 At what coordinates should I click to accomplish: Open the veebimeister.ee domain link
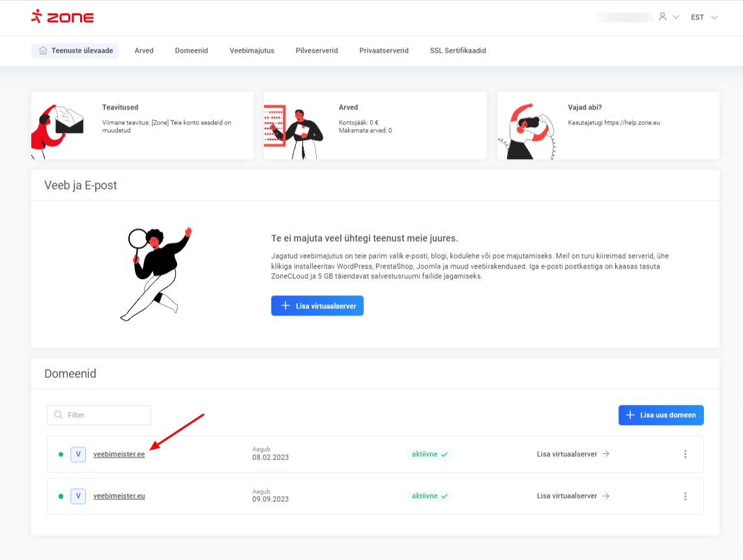119,454
